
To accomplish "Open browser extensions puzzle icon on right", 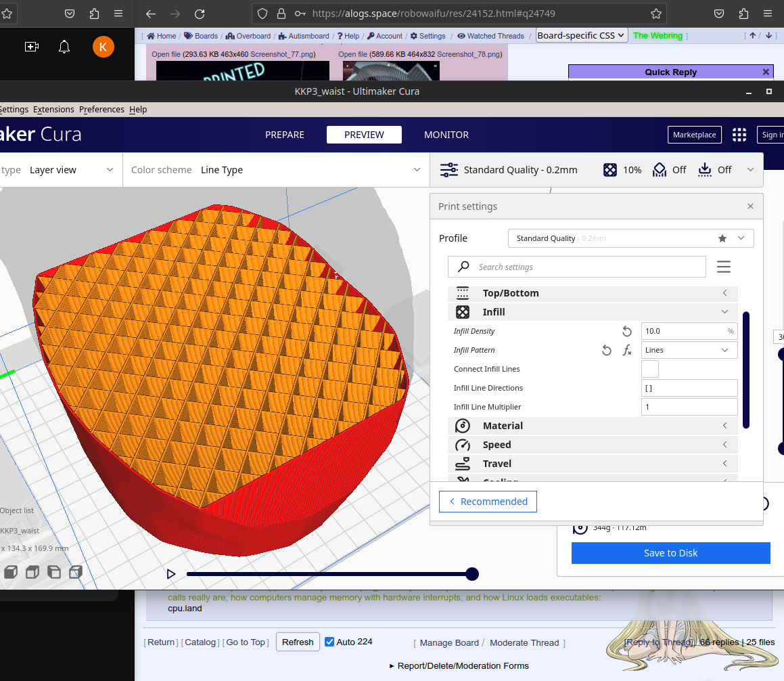I will click(743, 14).
